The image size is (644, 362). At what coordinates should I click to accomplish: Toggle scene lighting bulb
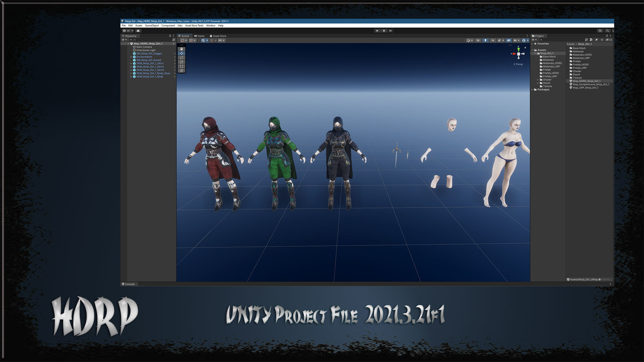(x=485, y=41)
